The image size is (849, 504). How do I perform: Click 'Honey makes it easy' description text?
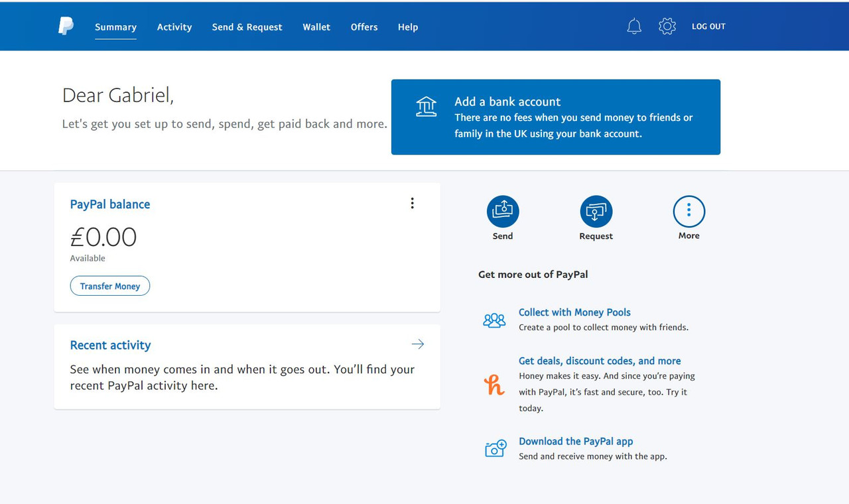(607, 392)
